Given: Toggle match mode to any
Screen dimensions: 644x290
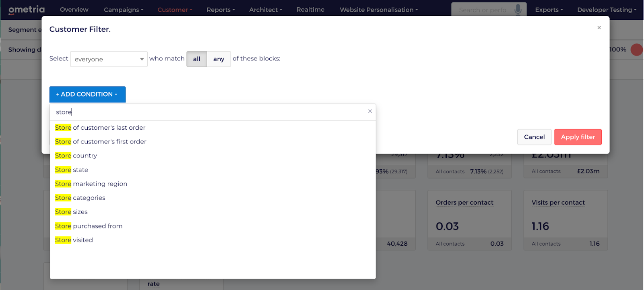Looking at the screenshot, I should pos(219,59).
